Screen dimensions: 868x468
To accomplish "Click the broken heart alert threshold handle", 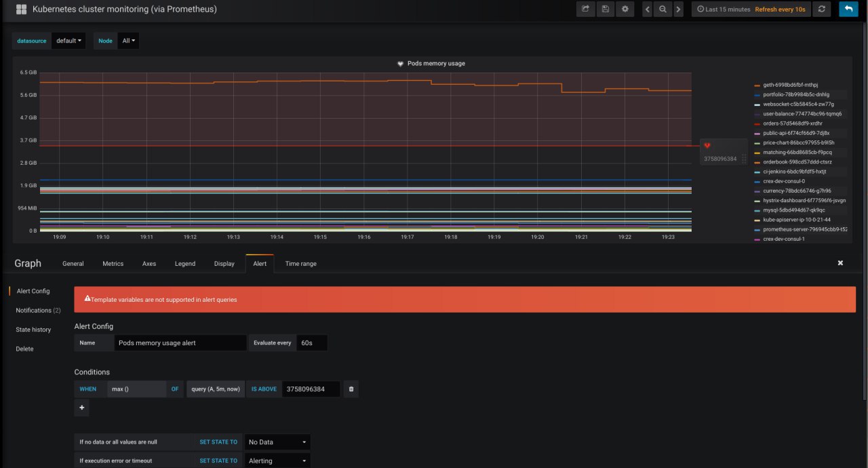I will pos(707,146).
